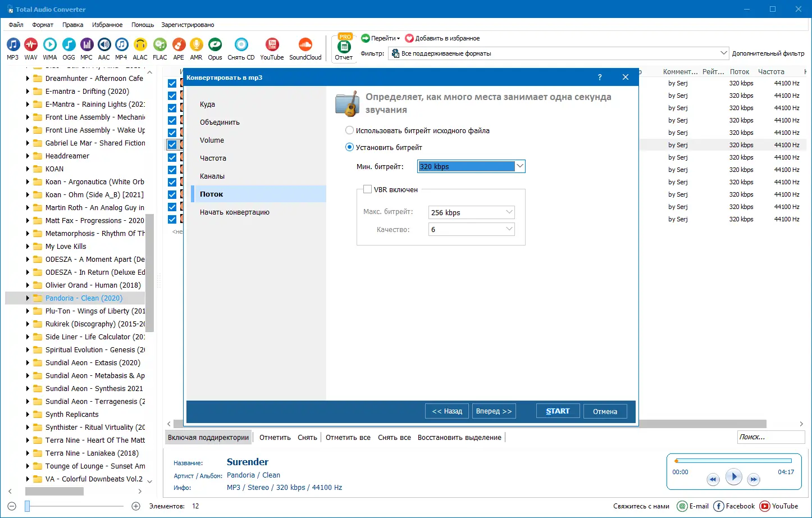812x518 pixels.
Task: Open the Снять CD ripper icon
Action: pyautogui.click(x=241, y=45)
